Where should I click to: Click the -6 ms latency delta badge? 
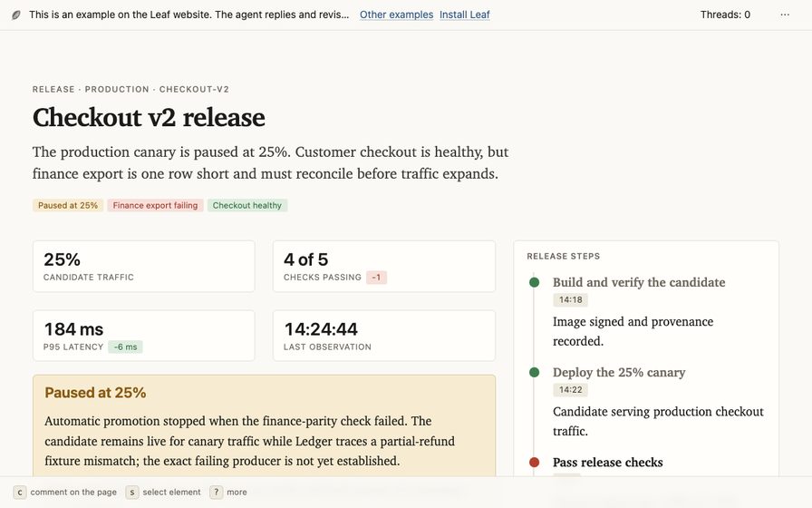(125, 347)
